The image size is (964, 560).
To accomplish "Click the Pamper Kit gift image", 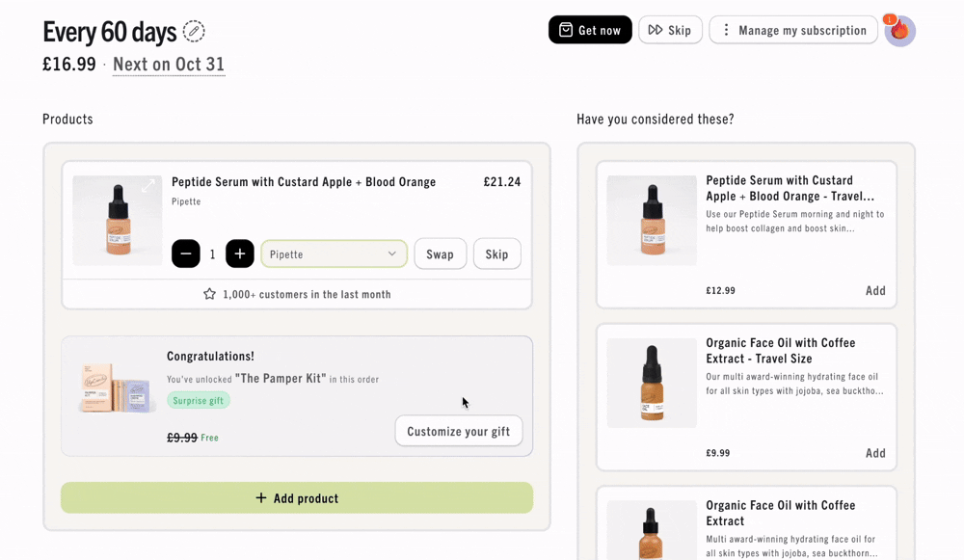I will coord(116,387).
